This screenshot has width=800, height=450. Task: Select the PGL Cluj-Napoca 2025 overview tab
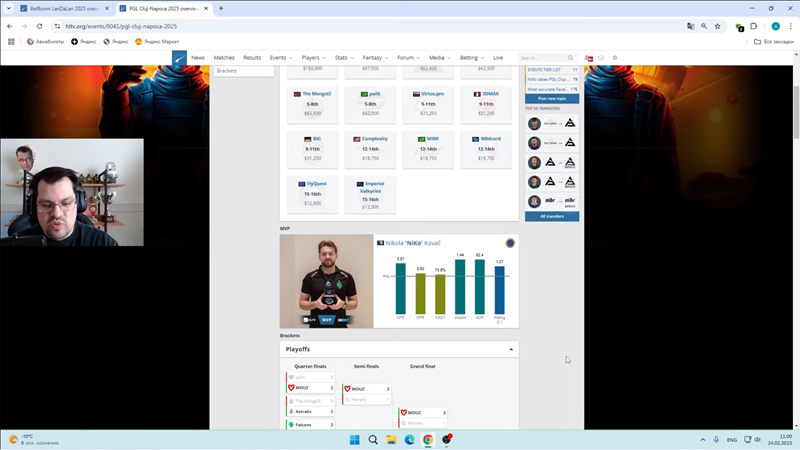pyautogui.click(x=163, y=9)
